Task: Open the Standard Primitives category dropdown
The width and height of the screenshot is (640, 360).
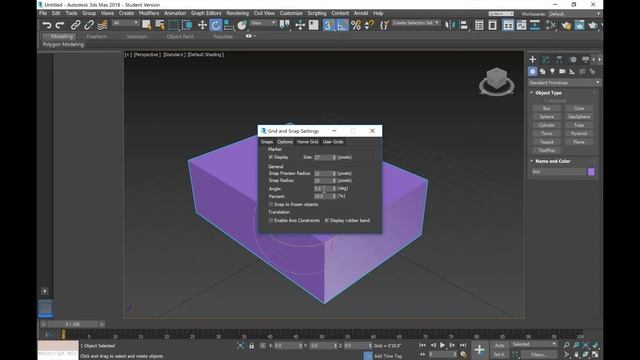Action: (564, 82)
